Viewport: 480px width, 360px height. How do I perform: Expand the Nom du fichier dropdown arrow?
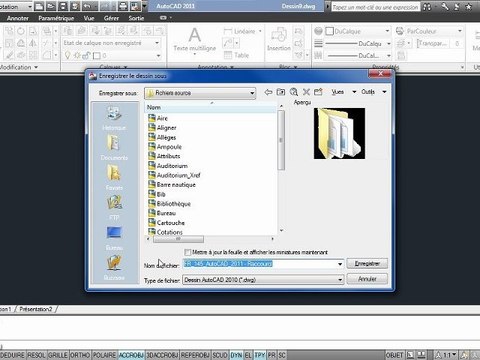pyautogui.click(x=340, y=264)
